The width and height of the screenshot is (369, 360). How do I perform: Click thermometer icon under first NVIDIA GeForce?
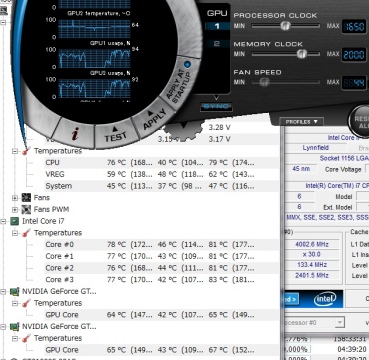pyautogui.click(x=26, y=303)
